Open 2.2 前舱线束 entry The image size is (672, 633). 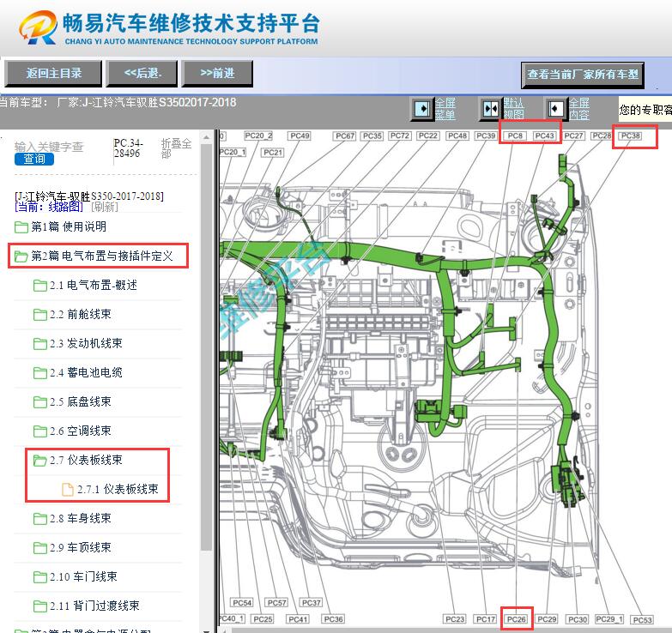pyautogui.click(x=81, y=314)
